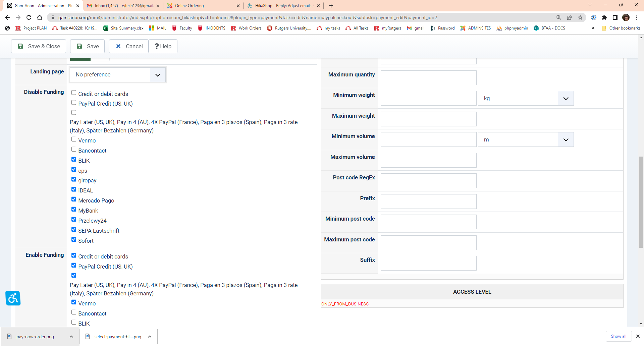Uncheck the eps funding checkbox

74,170
